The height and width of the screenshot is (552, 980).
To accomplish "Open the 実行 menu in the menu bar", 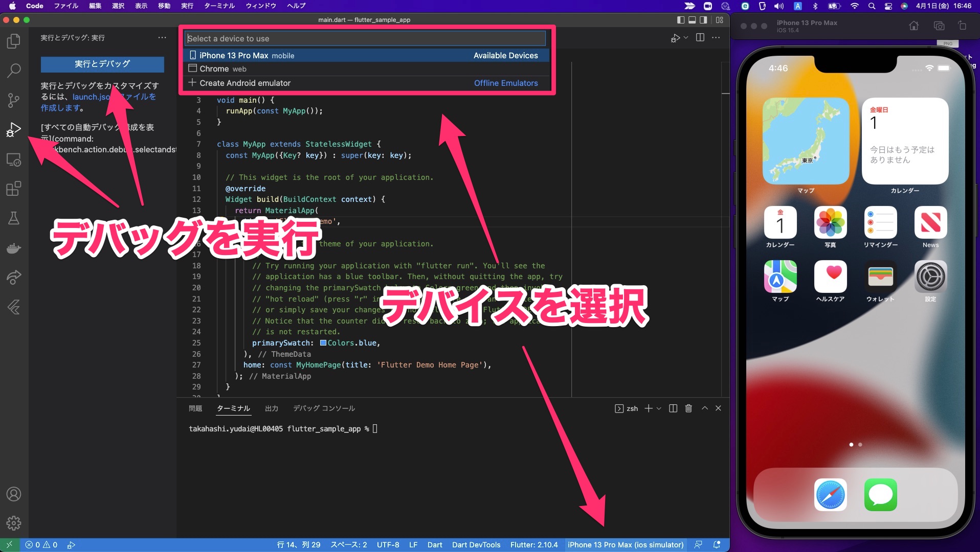I will click(187, 6).
